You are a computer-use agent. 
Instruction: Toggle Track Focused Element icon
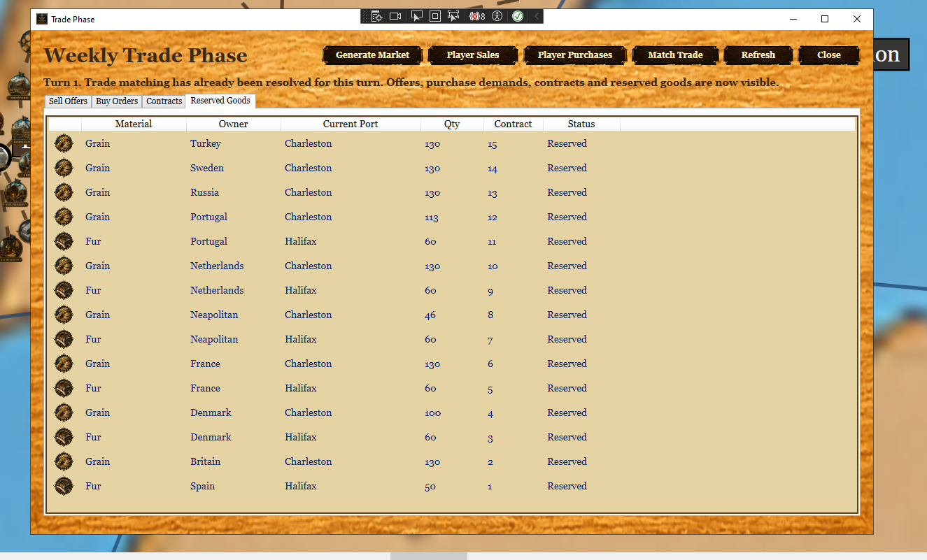pyautogui.click(x=453, y=16)
